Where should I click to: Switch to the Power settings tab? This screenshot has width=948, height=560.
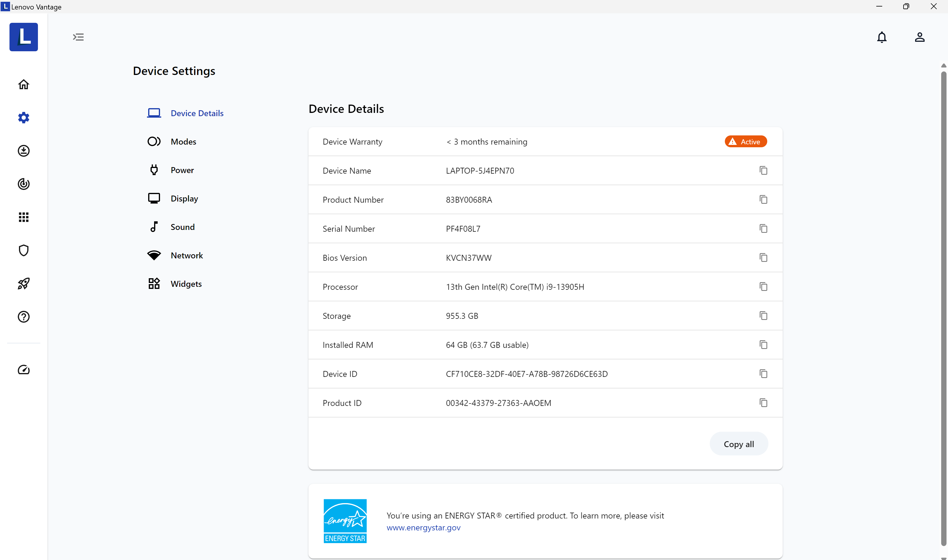click(182, 170)
